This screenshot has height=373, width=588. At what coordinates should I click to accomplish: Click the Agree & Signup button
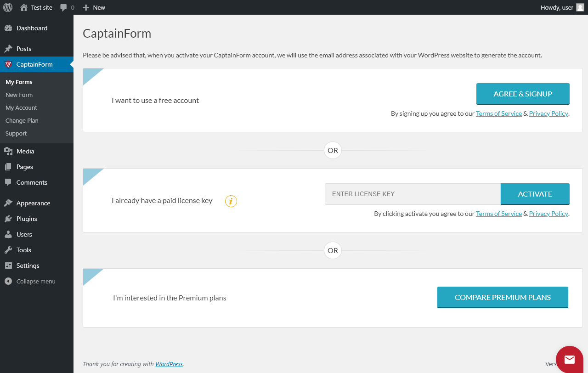pyautogui.click(x=523, y=94)
